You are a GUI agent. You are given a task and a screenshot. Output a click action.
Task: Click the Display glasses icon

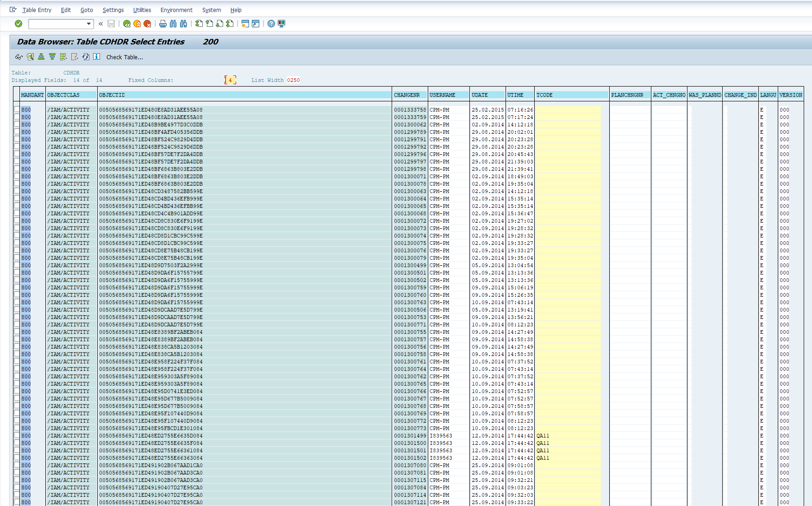pos(19,57)
